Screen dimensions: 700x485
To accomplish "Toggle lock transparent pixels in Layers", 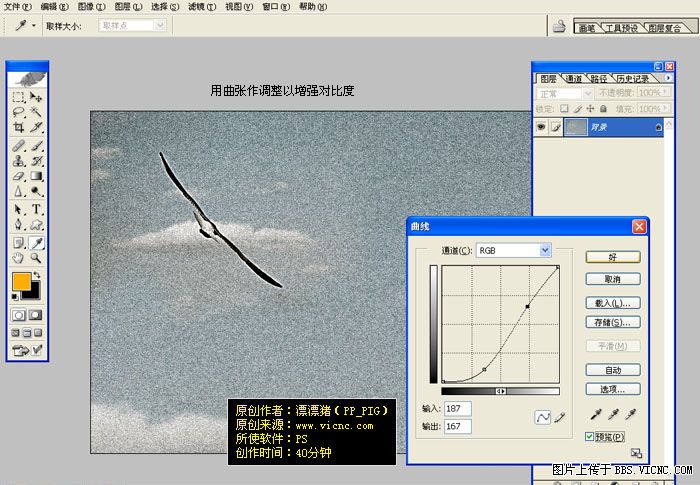I will pos(564,109).
